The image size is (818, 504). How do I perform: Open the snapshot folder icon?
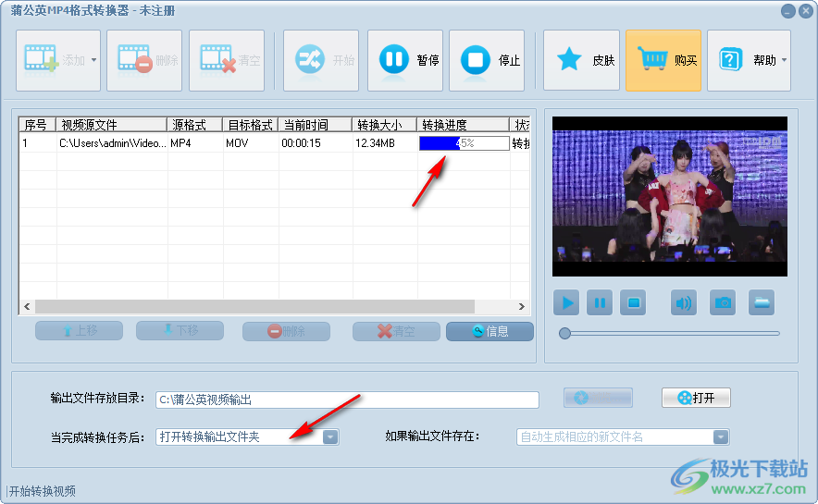pyautogui.click(x=762, y=302)
